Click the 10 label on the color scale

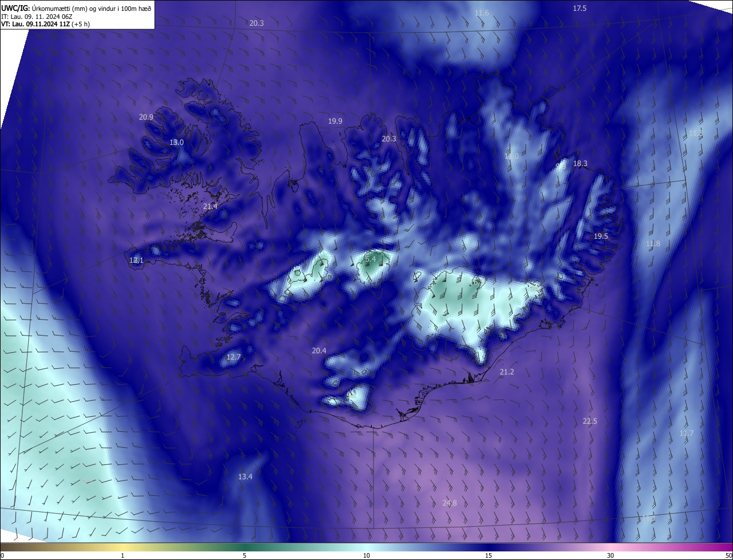tap(366, 556)
